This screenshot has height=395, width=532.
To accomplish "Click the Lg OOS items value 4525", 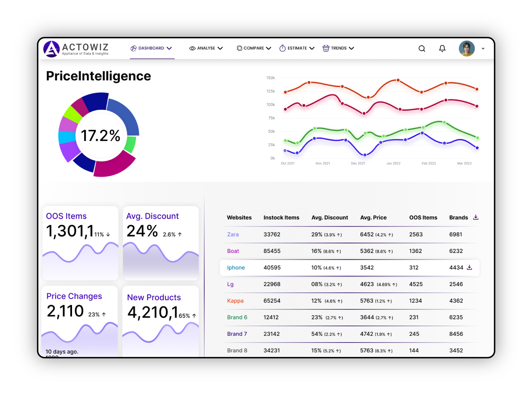I will tap(416, 284).
